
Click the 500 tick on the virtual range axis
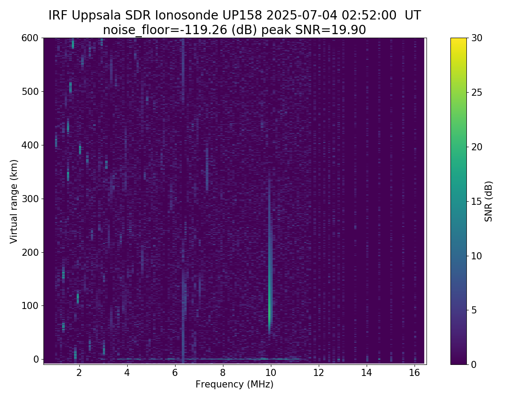[x=30, y=92]
